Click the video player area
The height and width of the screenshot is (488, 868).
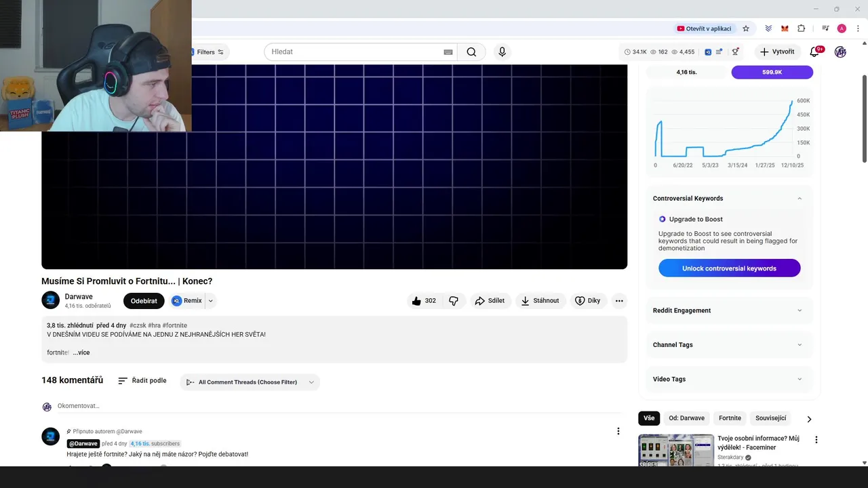pyautogui.click(x=334, y=167)
